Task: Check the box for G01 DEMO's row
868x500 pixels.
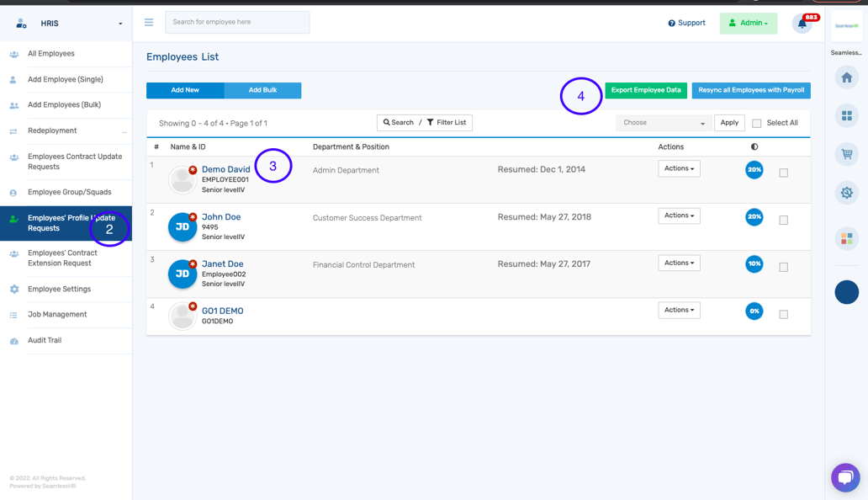Action: [783, 315]
